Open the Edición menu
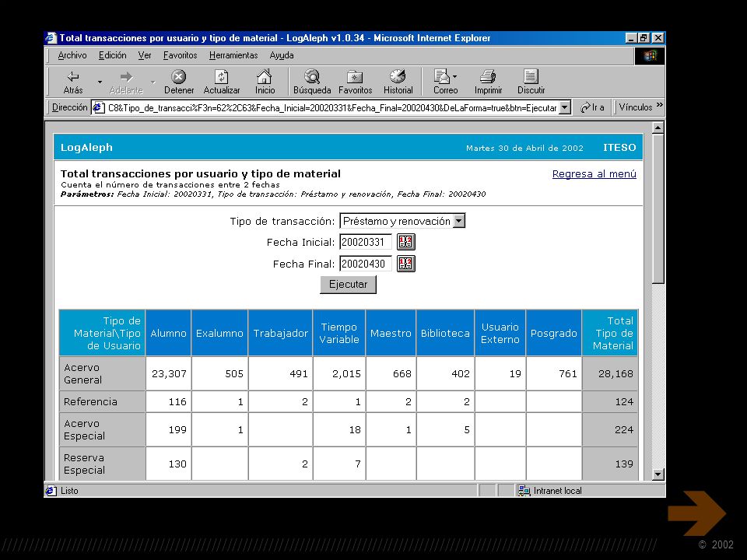Image resolution: width=747 pixels, height=560 pixels. click(112, 55)
